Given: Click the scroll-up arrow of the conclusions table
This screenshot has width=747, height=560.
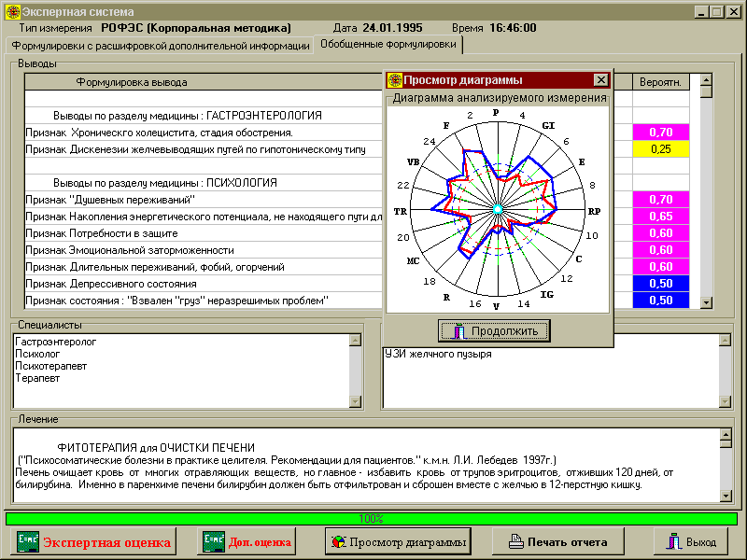Looking at the screenshot, I should (x=707, y=79).
